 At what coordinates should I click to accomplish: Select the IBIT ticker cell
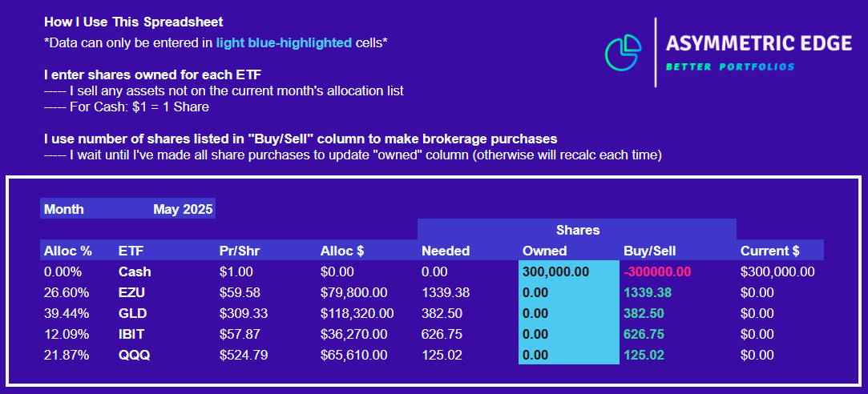click(x=132, y=335)
